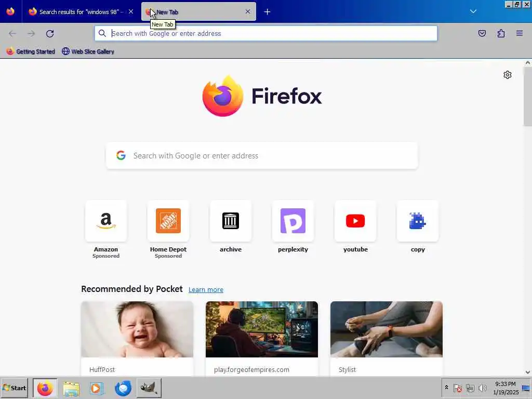Screen dimensions: 532x399
Task: Open the Windows Start menu
Action: (14, 388)
